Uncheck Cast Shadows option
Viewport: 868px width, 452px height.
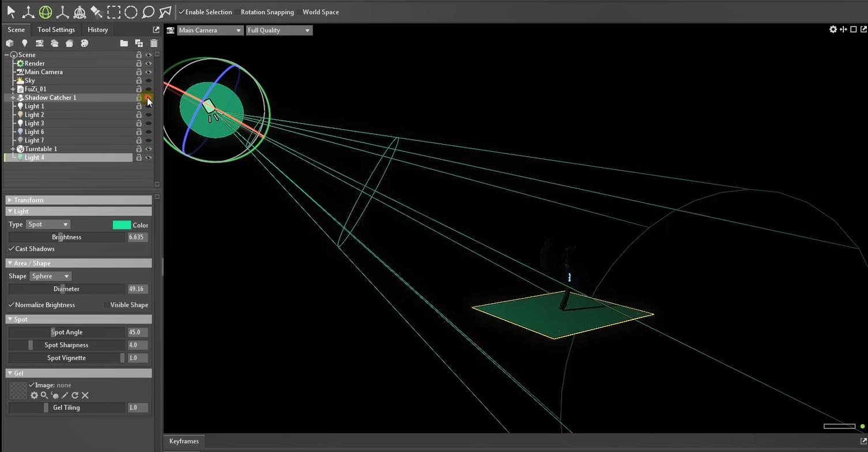coord(12,249)
